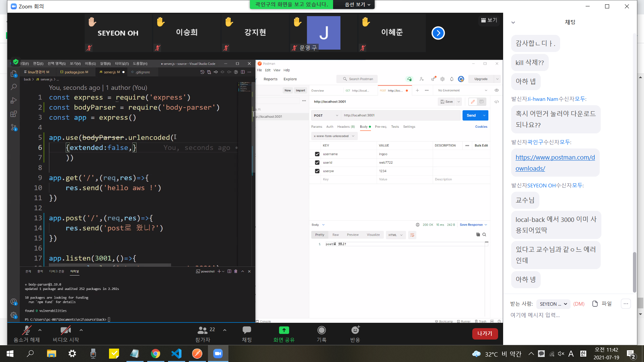Open reactions smiley icon
The height and width of the screenshot is (362, 644).
point(355,330)
